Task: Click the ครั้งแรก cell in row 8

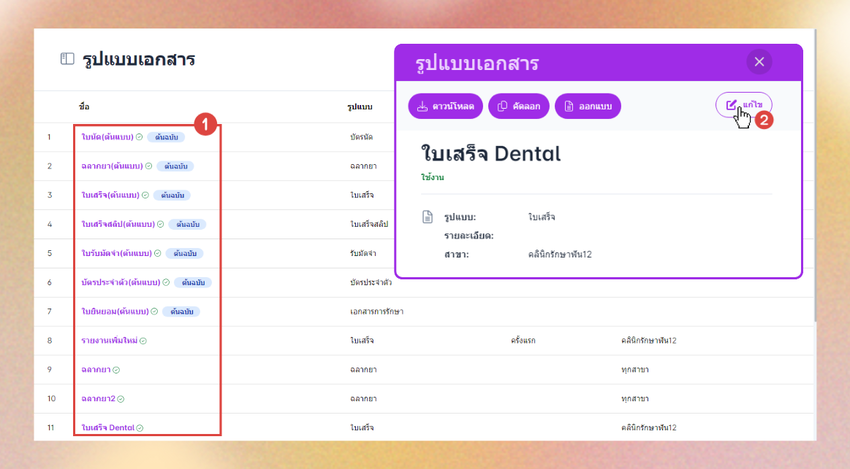Action: (523, 340)
